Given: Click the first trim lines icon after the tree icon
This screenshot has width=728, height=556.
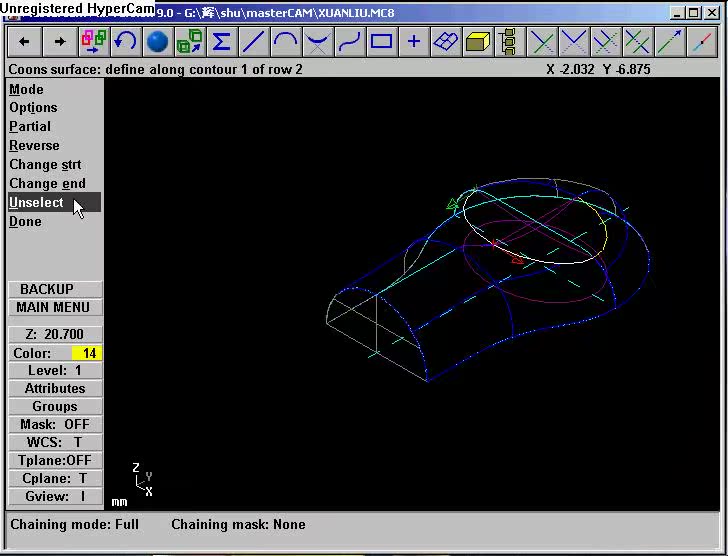Looking at the screenshot, I should (542, 42).
